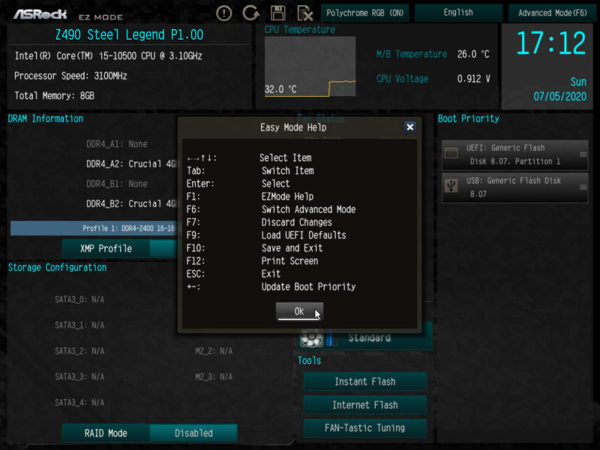Image resolution: width=600 pixels, height=450 pixels.
Task: Open Internet Flash tool
Action: click(x=365, y=405)
